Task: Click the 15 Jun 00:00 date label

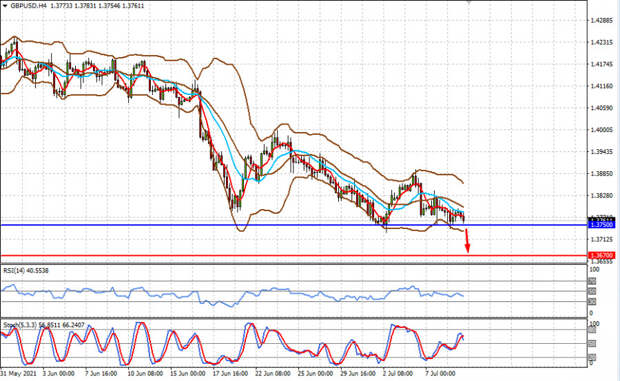Action: (x=187, y=373)
